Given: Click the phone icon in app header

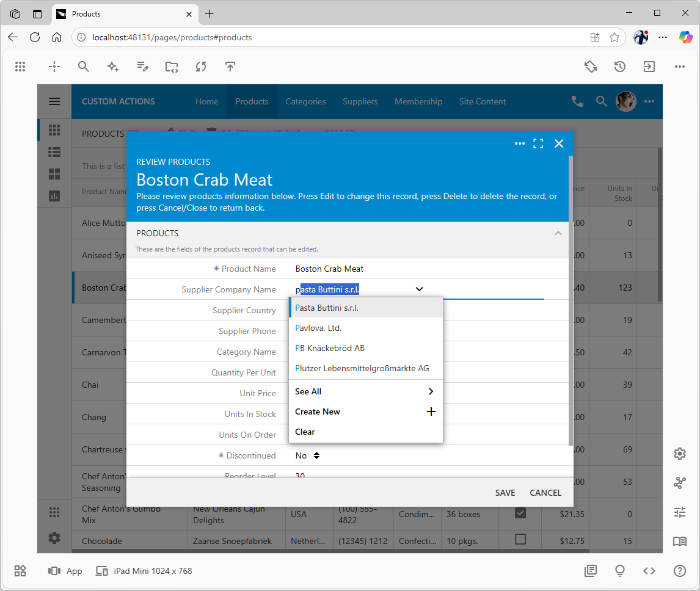Looking at the screenshot, I should coord(577,101).
